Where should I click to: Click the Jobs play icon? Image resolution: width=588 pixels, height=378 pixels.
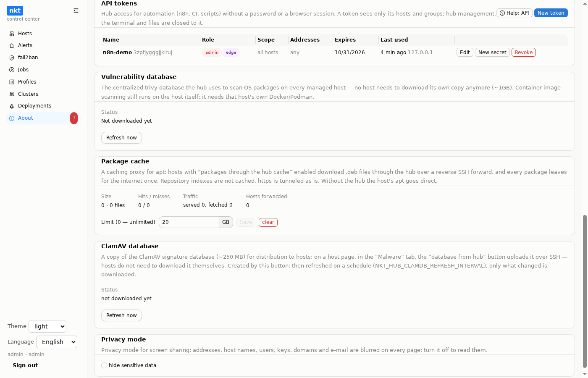(x=12, y=70)
